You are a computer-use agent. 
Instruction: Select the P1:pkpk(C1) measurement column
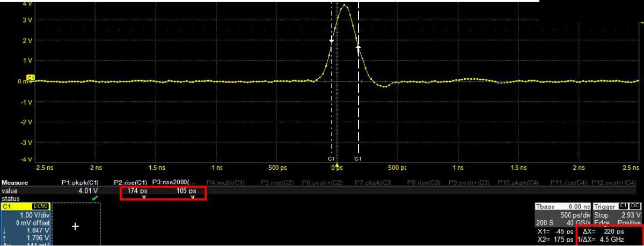80,184
